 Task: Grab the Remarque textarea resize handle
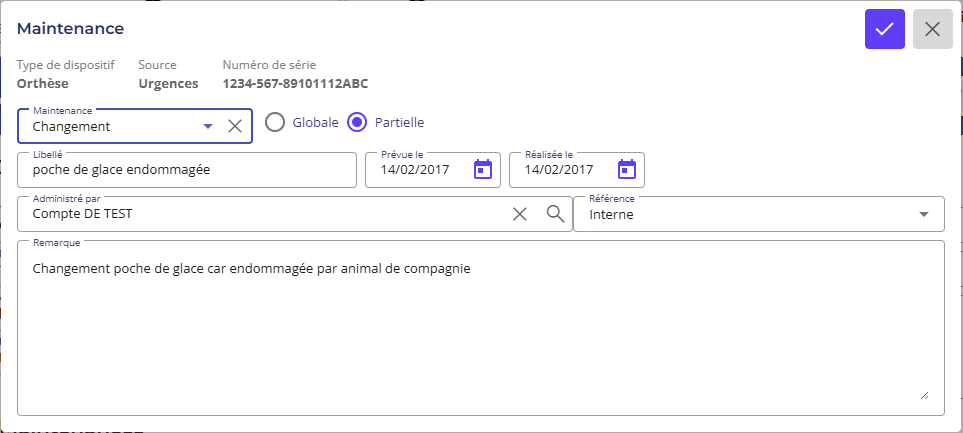point(924,396)
